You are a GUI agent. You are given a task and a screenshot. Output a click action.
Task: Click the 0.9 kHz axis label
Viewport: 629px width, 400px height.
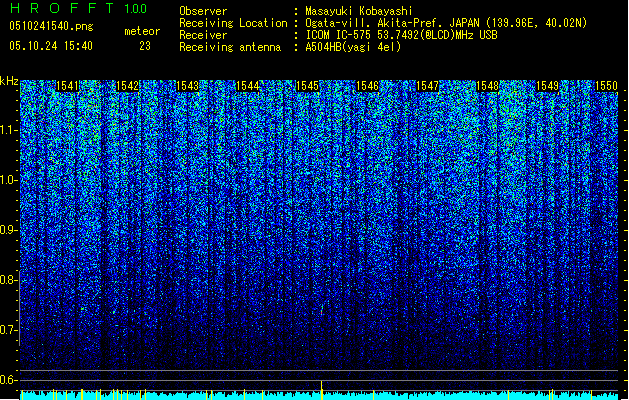[x=9, y=230]
